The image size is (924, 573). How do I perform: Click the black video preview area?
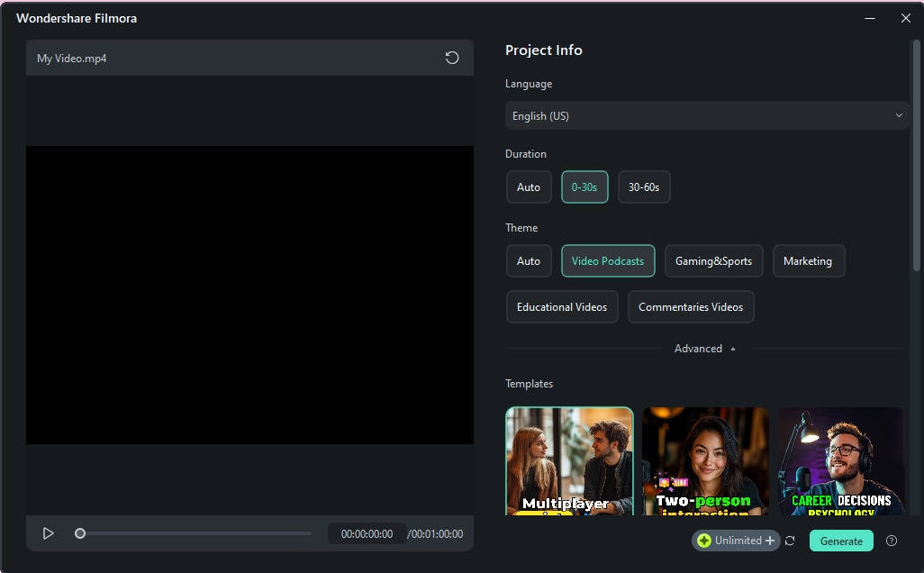click(x=249, y=295)
